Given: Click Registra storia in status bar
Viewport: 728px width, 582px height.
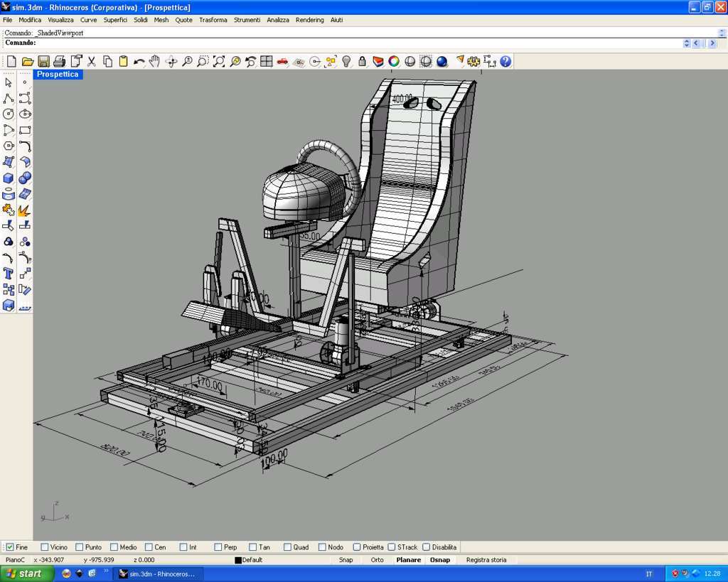Looking at the screenshot, I should tap(486, 560).
